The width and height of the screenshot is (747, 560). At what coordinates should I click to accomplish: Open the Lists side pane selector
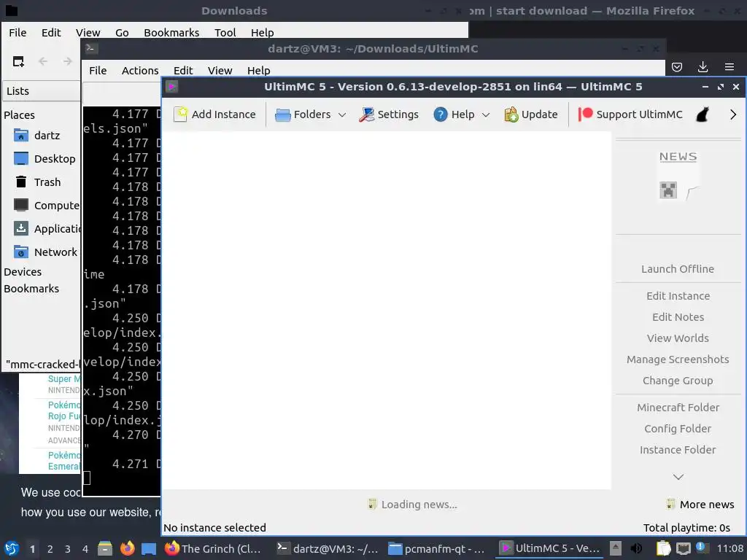tap(42, 90)
